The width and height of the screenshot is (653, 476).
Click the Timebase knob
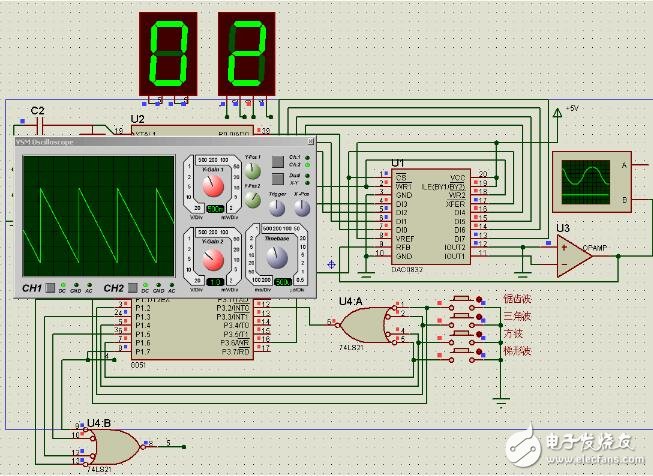pyautogui.click(x=274, y=258)
